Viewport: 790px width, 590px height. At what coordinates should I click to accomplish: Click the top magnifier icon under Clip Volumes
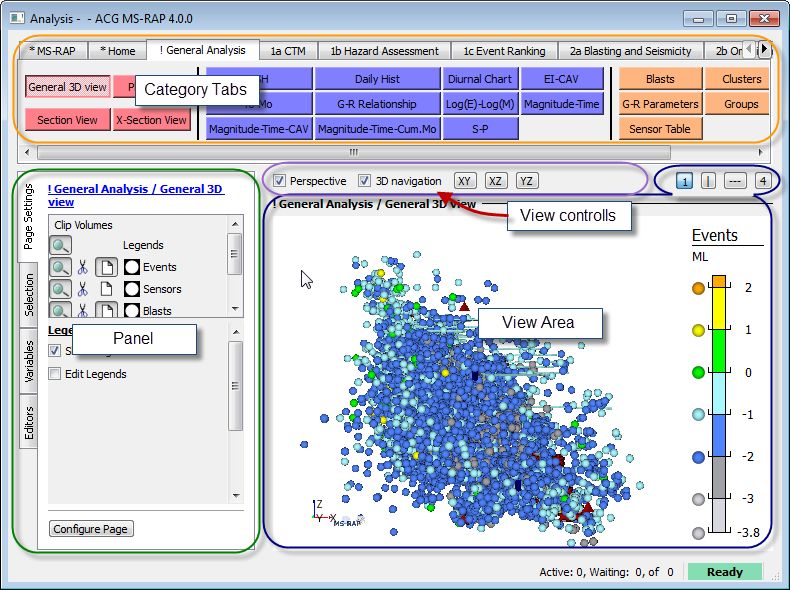pos(60,245)
